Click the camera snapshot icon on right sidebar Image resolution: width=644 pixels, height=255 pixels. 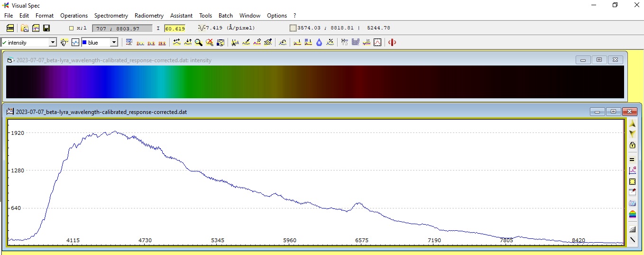(632, 203)
